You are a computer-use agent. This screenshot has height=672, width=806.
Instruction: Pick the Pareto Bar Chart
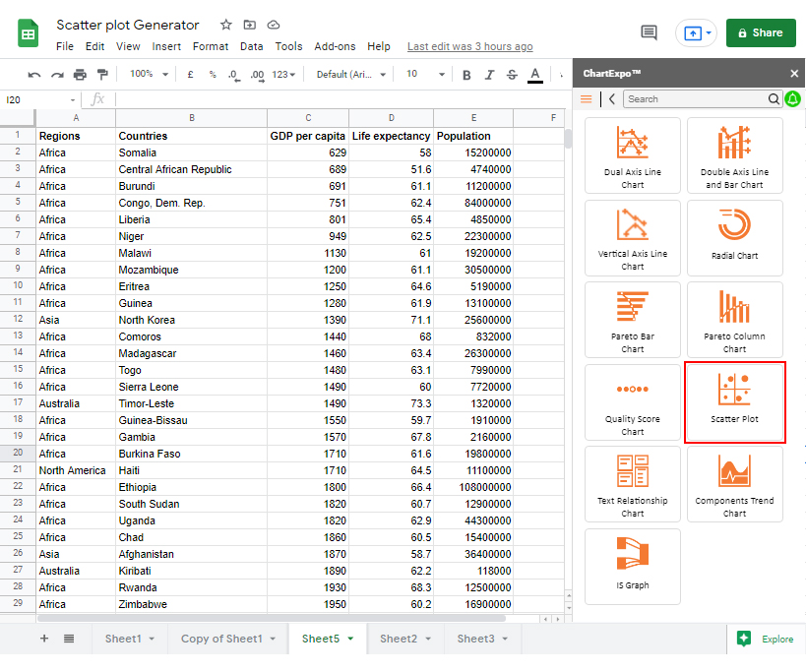(x=632, y=320)
